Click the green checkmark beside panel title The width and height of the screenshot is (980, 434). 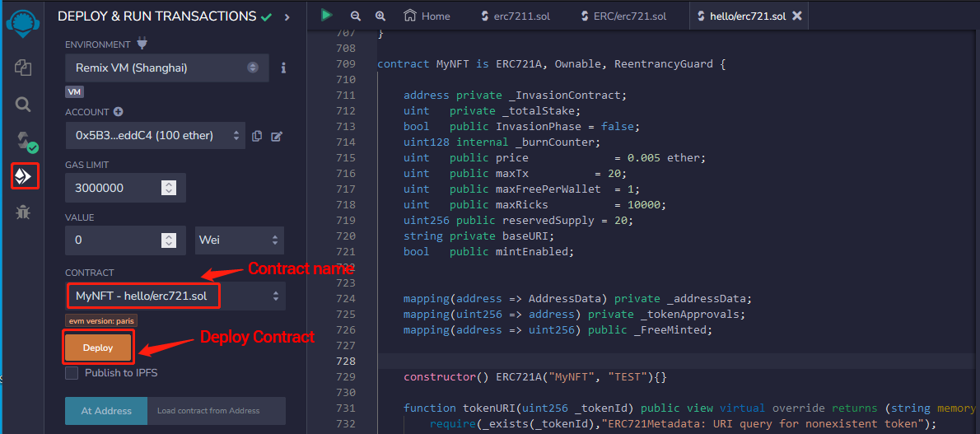click(x=267, y=17)
